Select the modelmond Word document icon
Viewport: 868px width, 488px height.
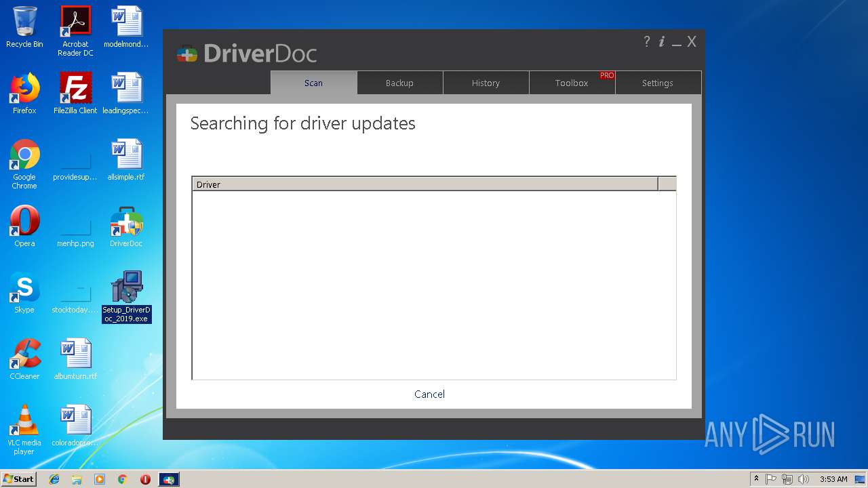[126, 27]
